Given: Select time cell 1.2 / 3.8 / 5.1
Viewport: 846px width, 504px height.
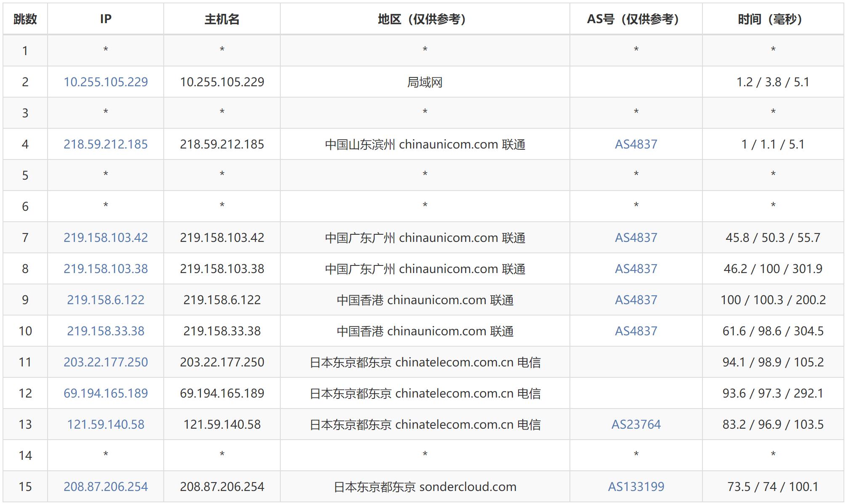Looking at the screenshot, I should point(773,82).
